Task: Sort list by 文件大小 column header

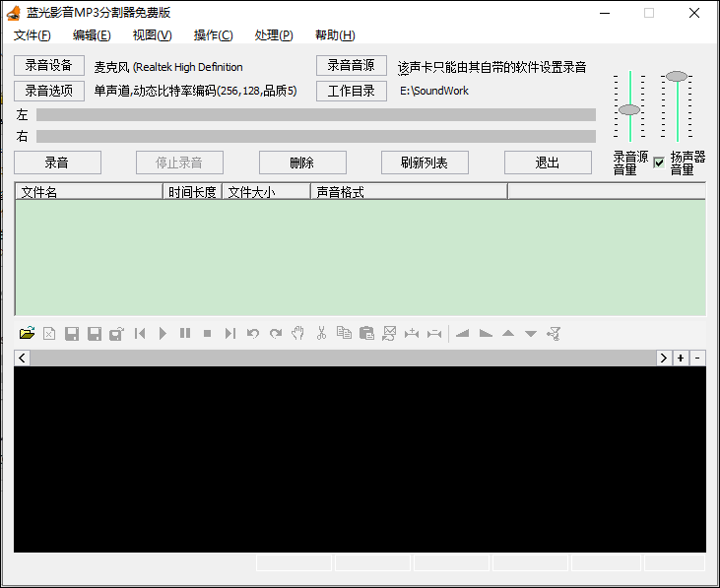Action: point(266,192)
